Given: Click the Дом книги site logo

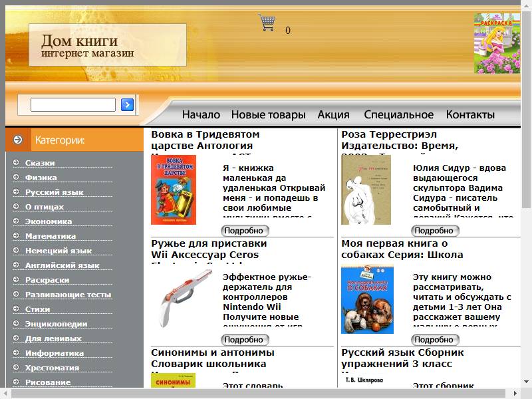Looking at the screenshot, I should pos(108,45).
